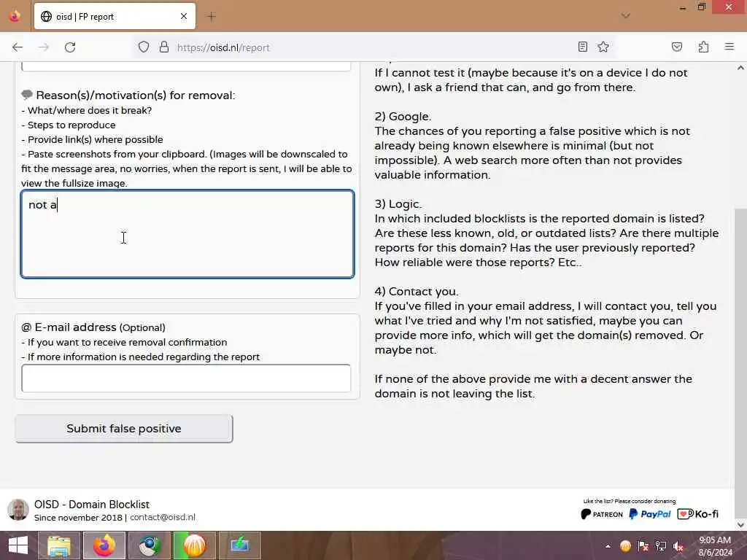Open the orange sphere taskbar application
Image resolution: width=747 pixels, height=560 pixels.
coord(195,545)
